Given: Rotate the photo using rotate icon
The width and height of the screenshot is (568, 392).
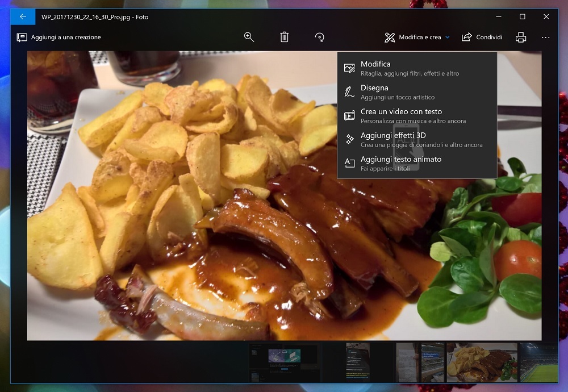Looking at the screenshot, I should click(x=319, y=37).
